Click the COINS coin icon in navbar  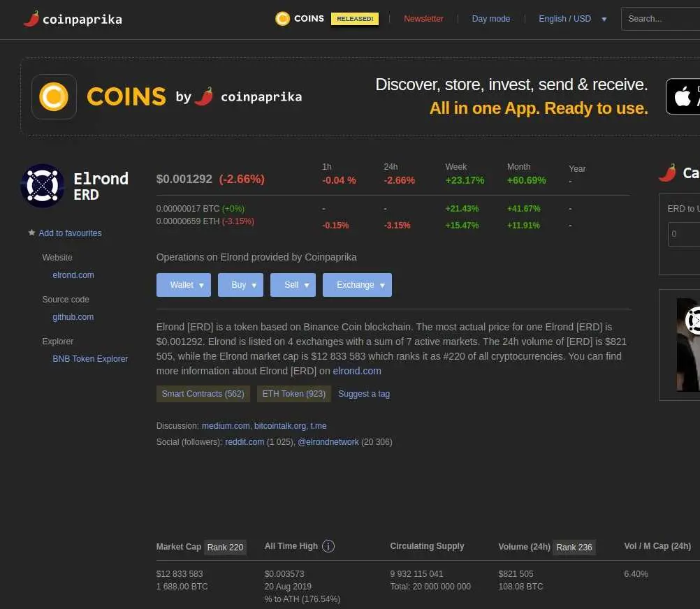coord(282,19)
